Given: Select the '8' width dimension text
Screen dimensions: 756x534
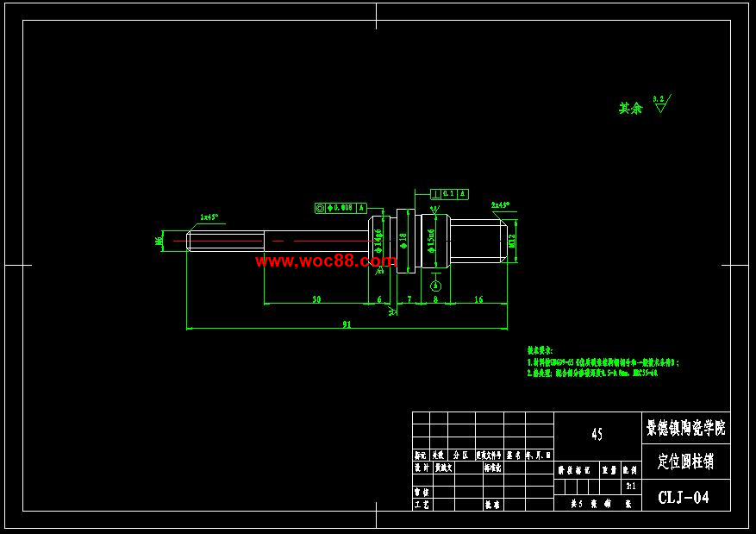Looking at the screenshot, I should [x=435, y=299].
